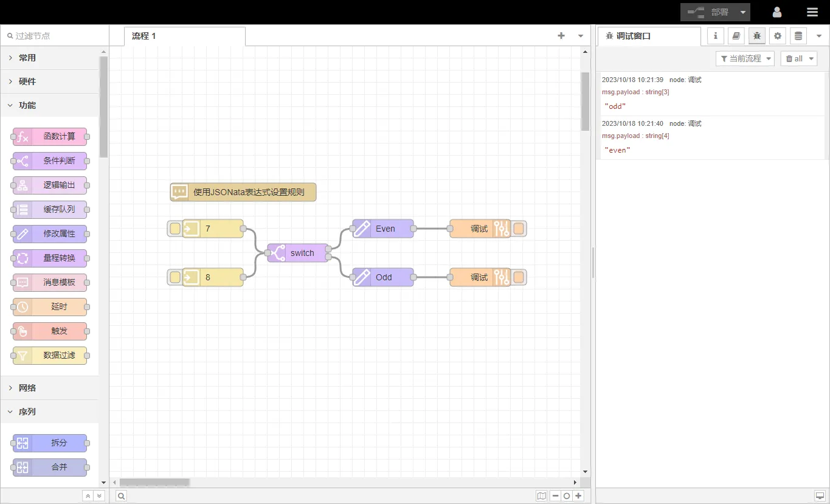Open the info sidebar tab icon

coord(716,36)
